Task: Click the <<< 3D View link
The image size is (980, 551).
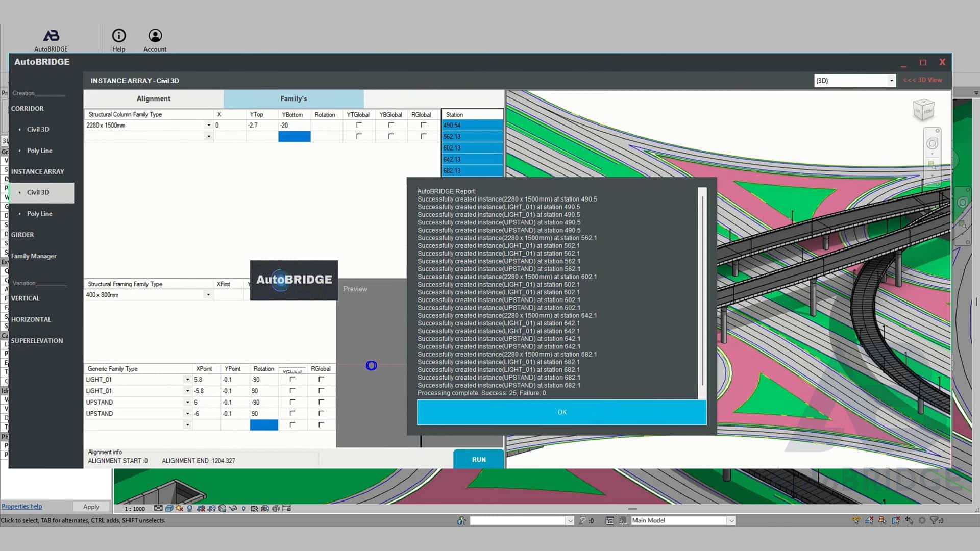Action: (922, 80)
